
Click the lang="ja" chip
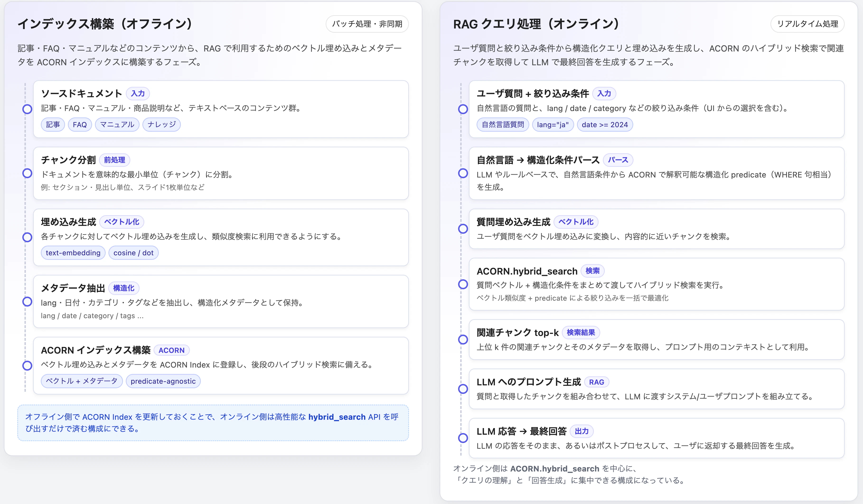553,125
